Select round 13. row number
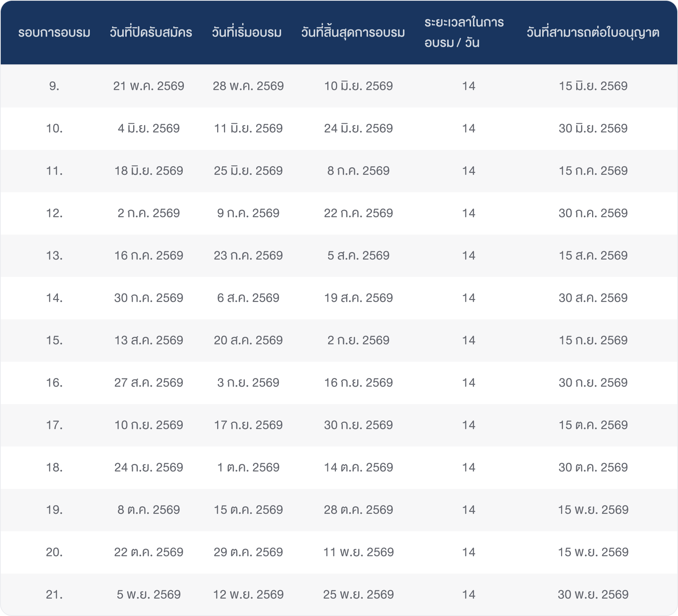Viewport: 678px width, 616px height. (x=54, y=256)
